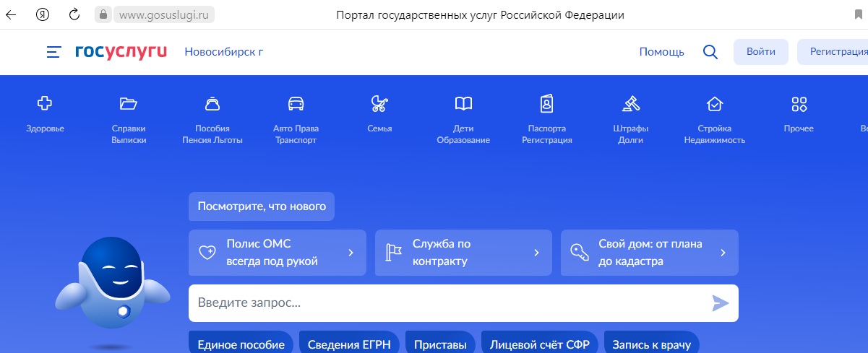Click the Войти button
Viewport: 868px width, 353px height.
pyautogui.click(x=761, y=52)
